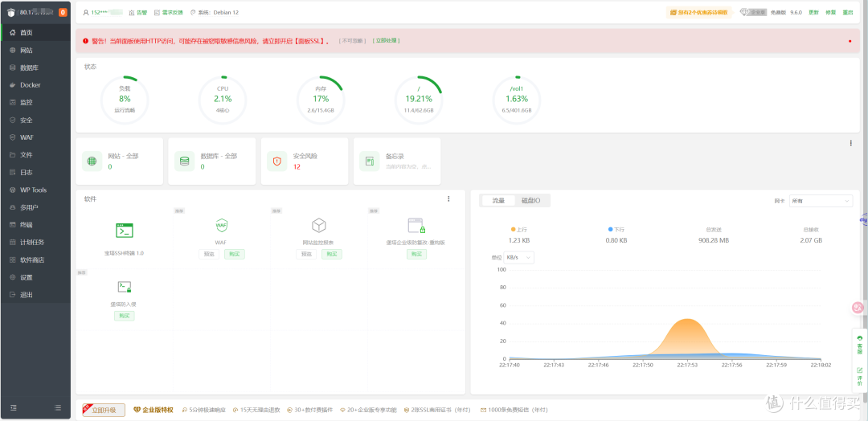
Task: Click 立即处理 in the SSL warning
Action: pyautogui.click(x=387, y=40)
